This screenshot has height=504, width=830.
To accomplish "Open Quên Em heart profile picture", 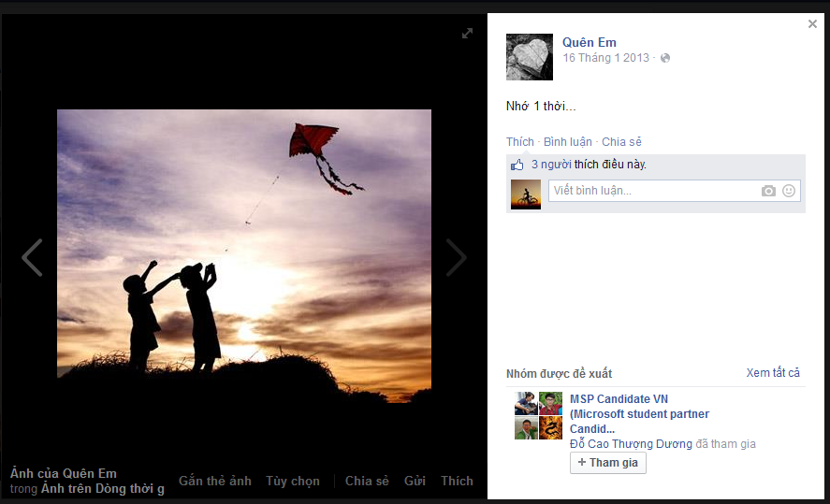I will pyautogui.click(x=530, y=57).
